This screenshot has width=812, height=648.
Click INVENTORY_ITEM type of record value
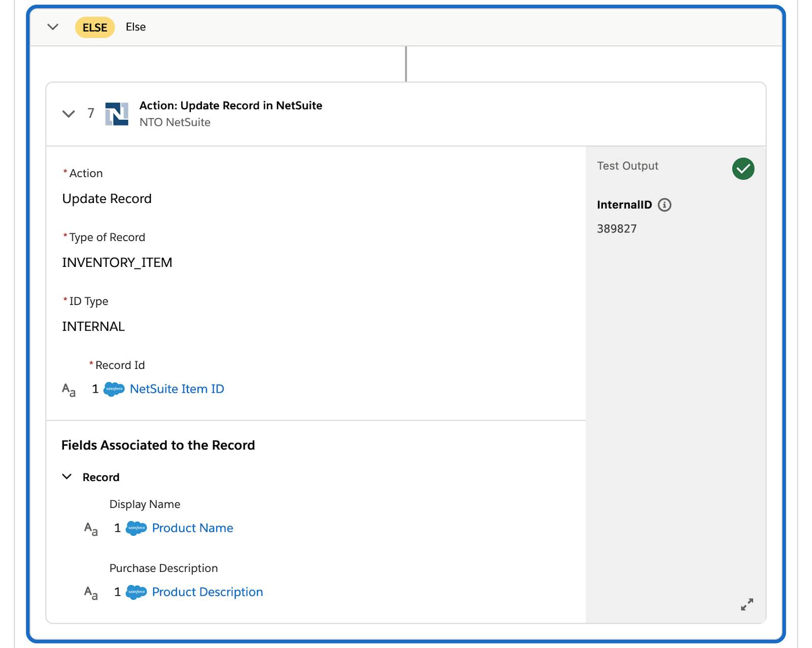tap(117, 262)
